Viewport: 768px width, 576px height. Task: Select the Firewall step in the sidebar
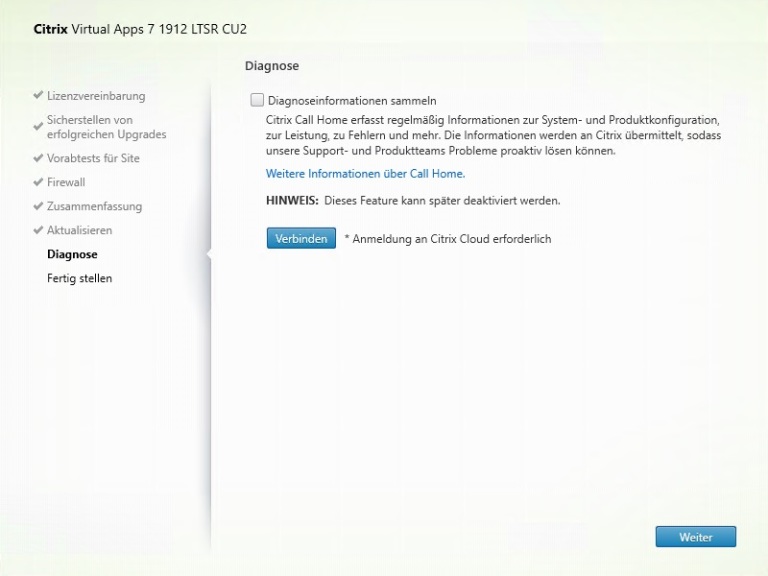pos(66,182)
